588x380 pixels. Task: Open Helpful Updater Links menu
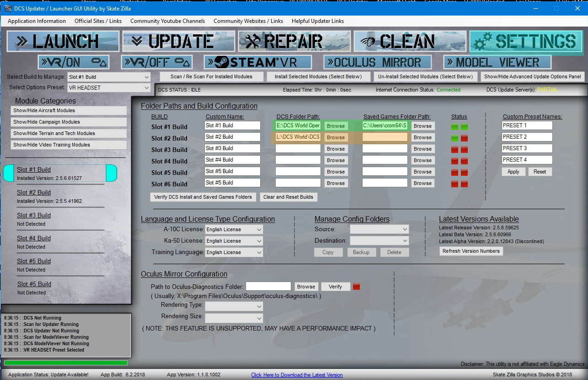pos(318,21)
